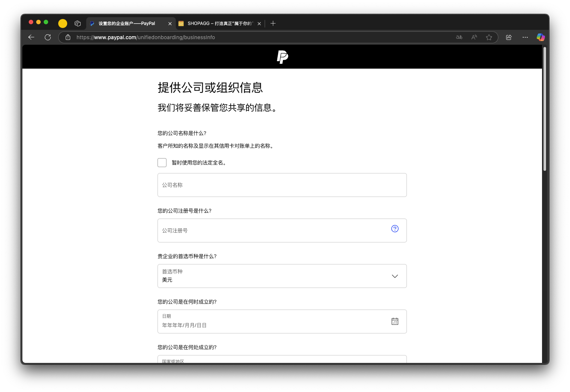Open a new browser tab

pyautogui.click(x=273, y=23)
